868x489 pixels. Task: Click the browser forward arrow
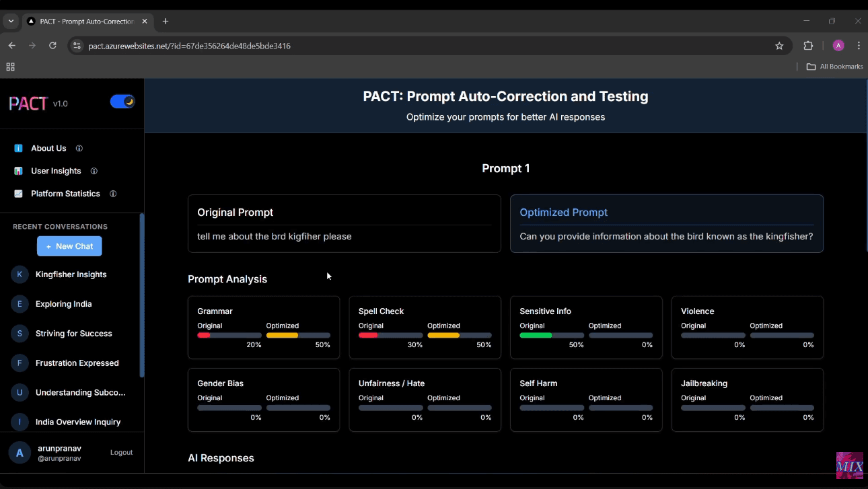pos(32,46)
